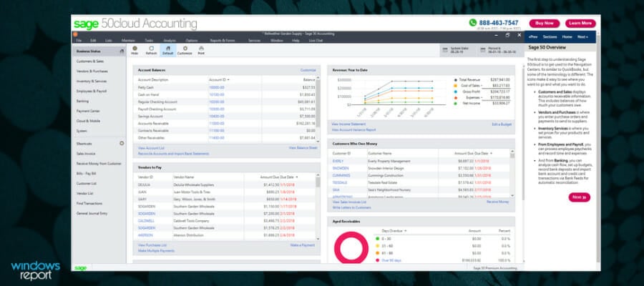
Task: Click Receive Money link
Action: click(x=498, y=202)
